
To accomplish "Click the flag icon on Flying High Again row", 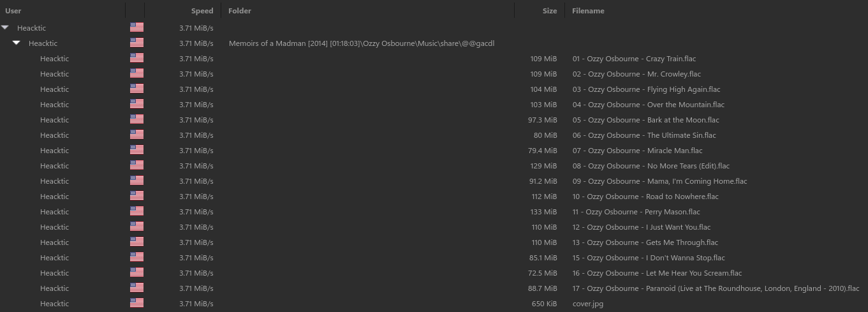I will (x=136, y=89).
